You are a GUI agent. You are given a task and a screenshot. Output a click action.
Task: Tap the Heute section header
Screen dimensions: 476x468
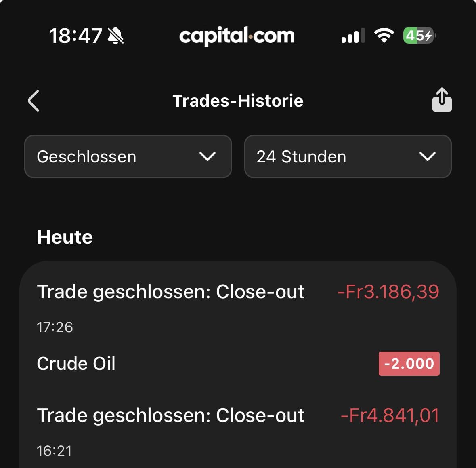pos(65,237)
